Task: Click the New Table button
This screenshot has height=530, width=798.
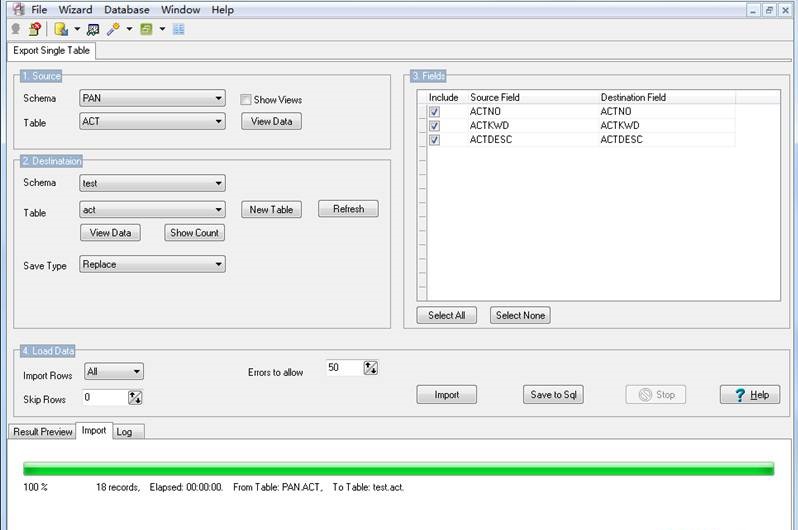Action: pyautogui.click(x=271, y=209)
